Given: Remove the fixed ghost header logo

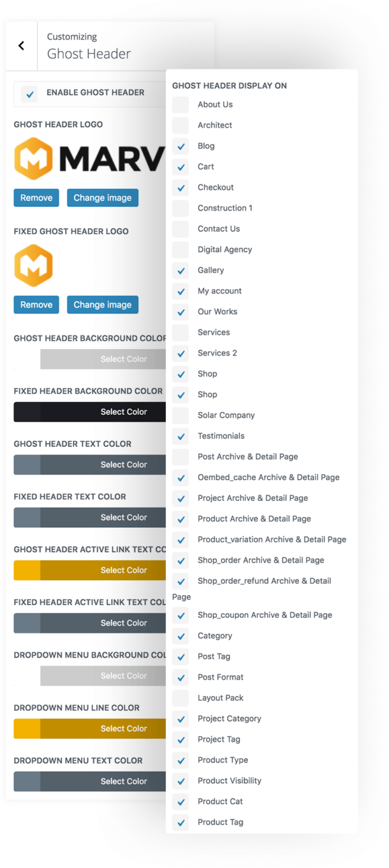Looking at the screenshot, I should [36, 304].
